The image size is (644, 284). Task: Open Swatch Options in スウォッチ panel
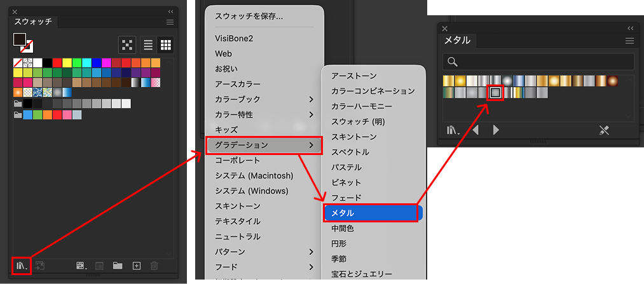pyautogui.click(x=99, y=266)
